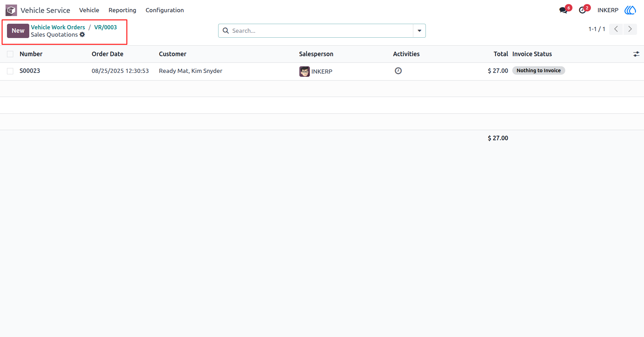Expand the search options dropdown arrow

(x=419, y=31)
